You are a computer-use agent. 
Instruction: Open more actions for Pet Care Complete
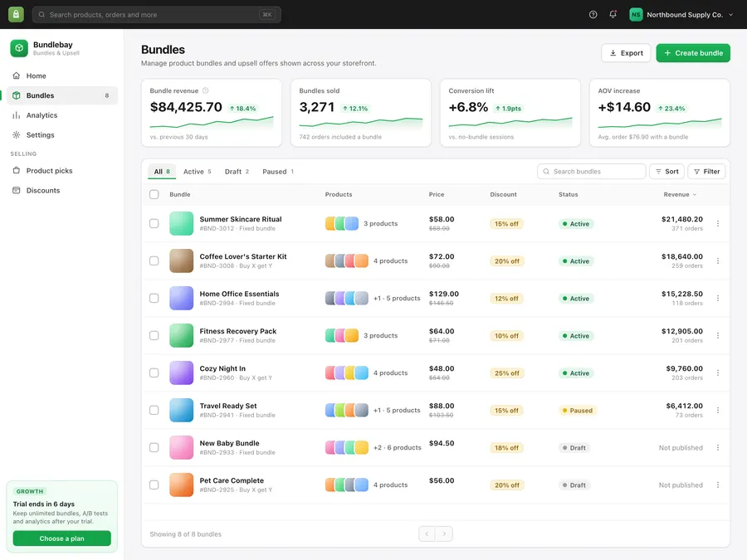point(718,485)
